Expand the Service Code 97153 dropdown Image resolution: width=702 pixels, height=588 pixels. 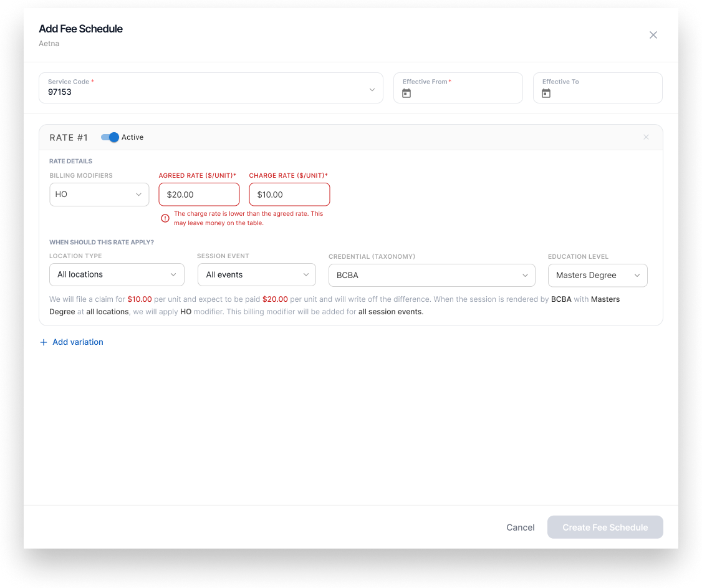211,88
